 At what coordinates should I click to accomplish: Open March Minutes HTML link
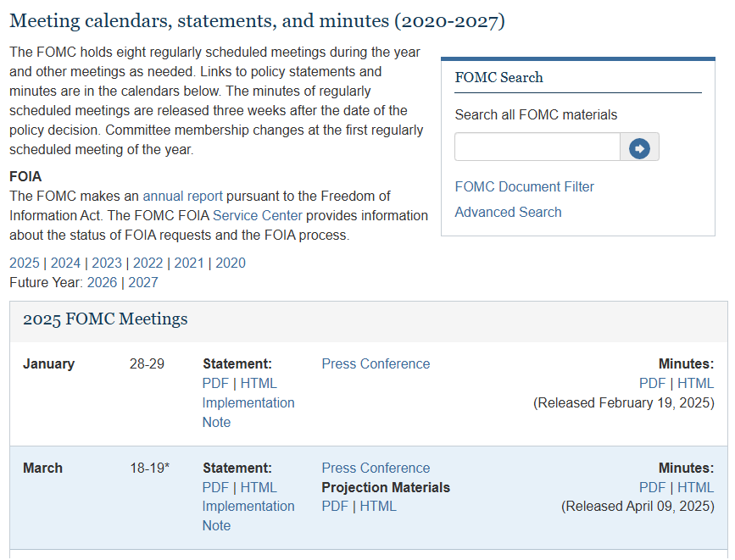[x=696, y=487]
